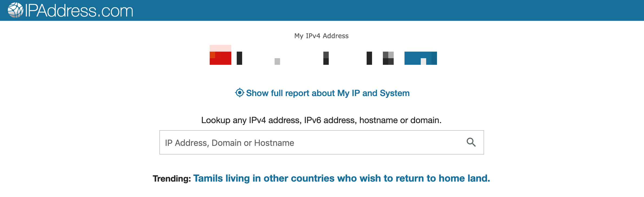644x197 pixels.
Task: Click the white pixel inside the blue block
Action: (x=423, y=61)
